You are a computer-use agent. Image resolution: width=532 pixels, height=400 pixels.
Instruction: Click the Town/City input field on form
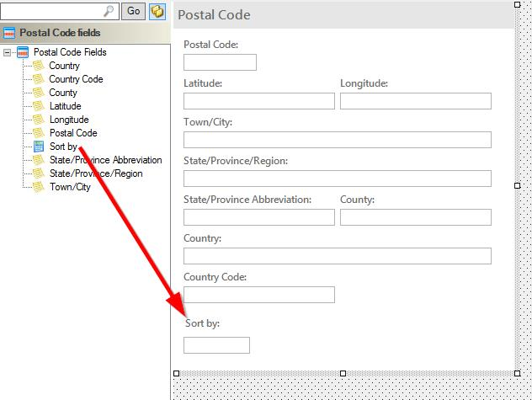(337, 140)
